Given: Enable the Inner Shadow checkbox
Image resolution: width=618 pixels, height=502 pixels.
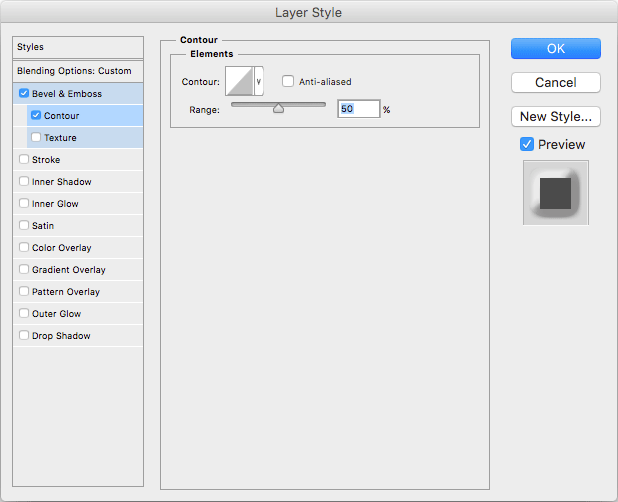Looking at the screenshot, I should point(24,181).
